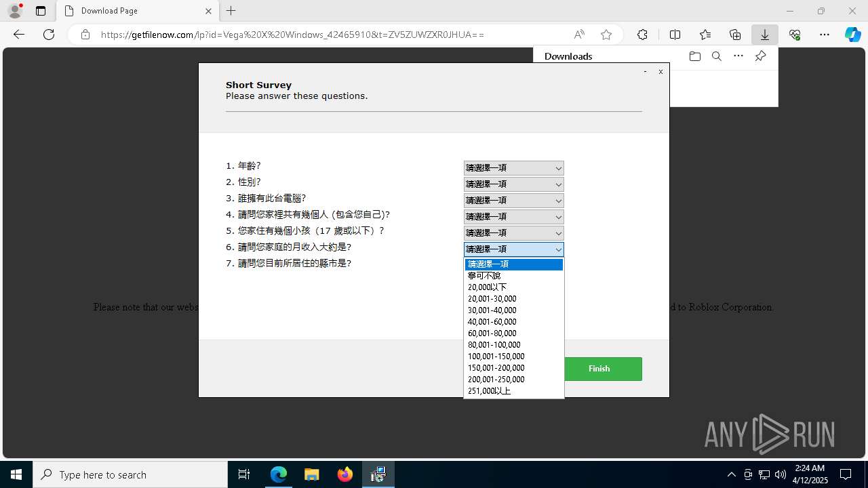The height and width of the screenshot is (488, 868).
Task: Open dropdown for question 3 誰擁有此台電腦
Action: point(514,201)
